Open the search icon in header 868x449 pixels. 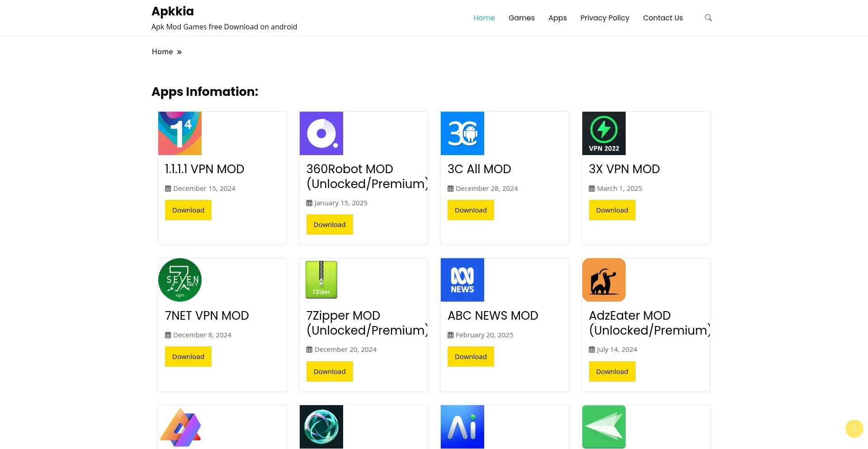pyautogui.click(x=708, y=18)
